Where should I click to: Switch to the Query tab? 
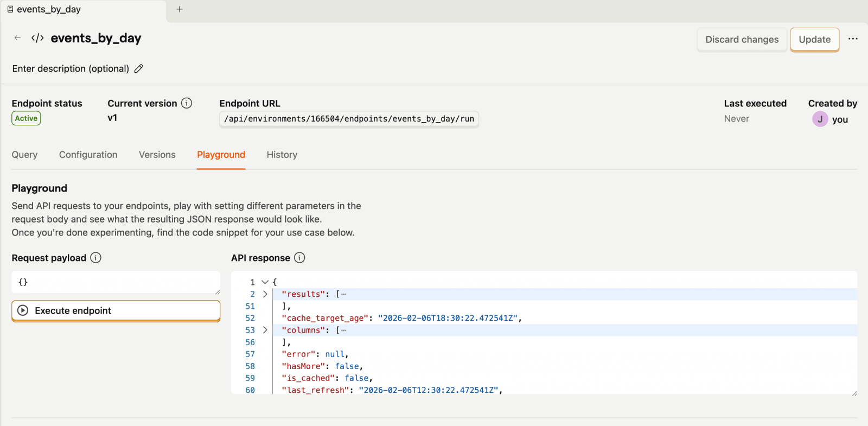pyautogui.click(x=25, y=155)
